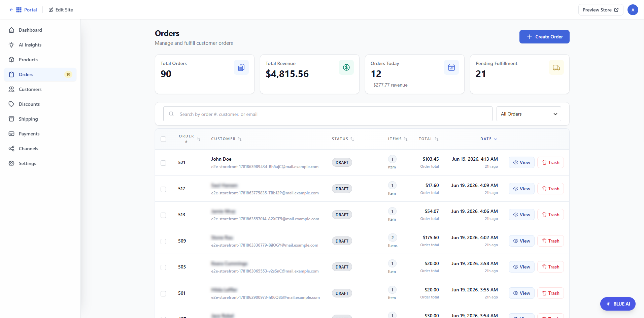Click the user avatar A icon
644x318 pixels.
pyautogui.click(x=633, y=10)
